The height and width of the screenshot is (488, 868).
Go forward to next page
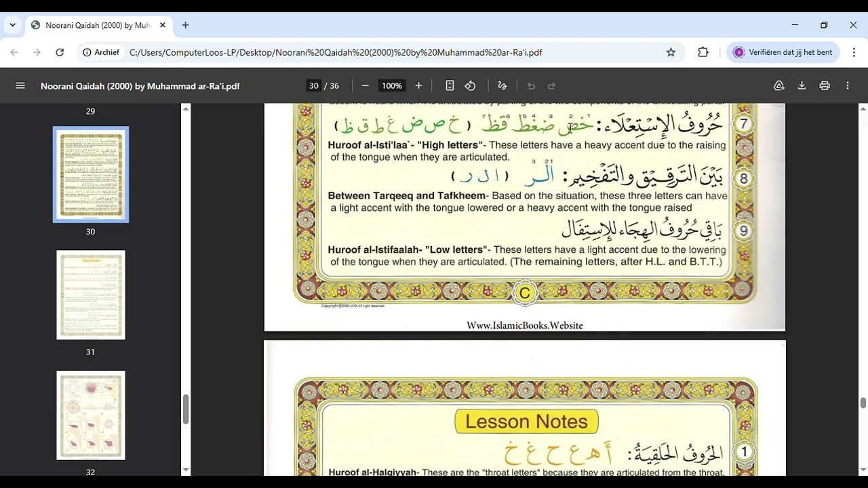point(37,52)
